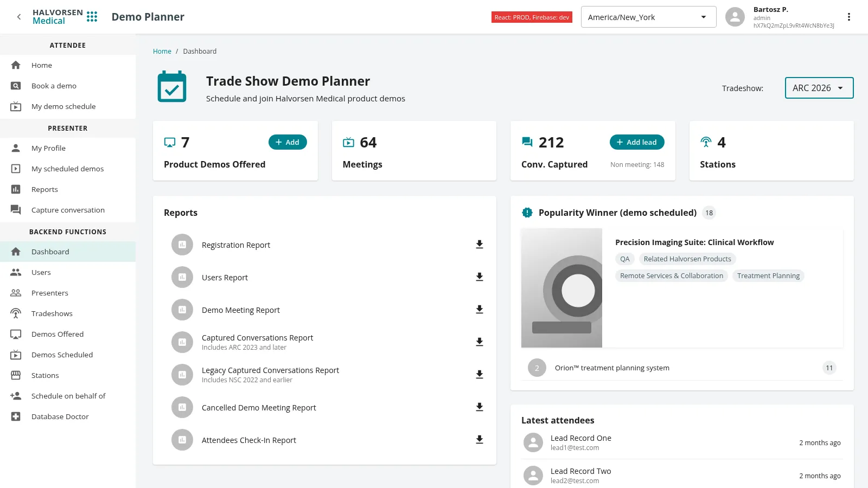Open My scheduled demos
The width and height of the screenshot is (868, 488).
click(68, 169)
